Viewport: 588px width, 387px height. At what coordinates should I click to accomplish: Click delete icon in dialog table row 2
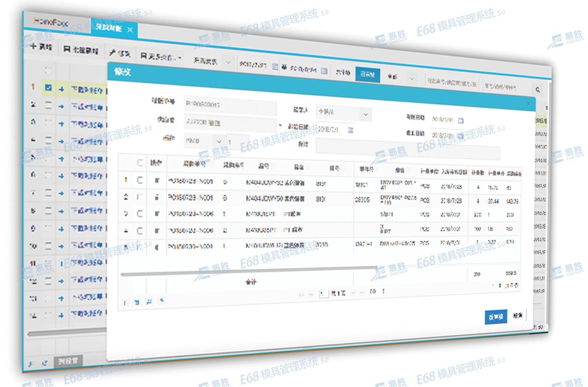point(157,198)
